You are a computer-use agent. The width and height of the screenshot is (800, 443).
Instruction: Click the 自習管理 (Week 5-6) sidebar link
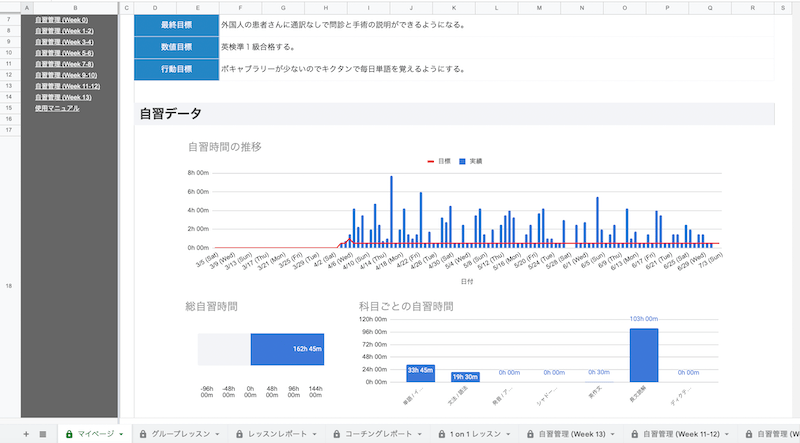coord(63,53)
